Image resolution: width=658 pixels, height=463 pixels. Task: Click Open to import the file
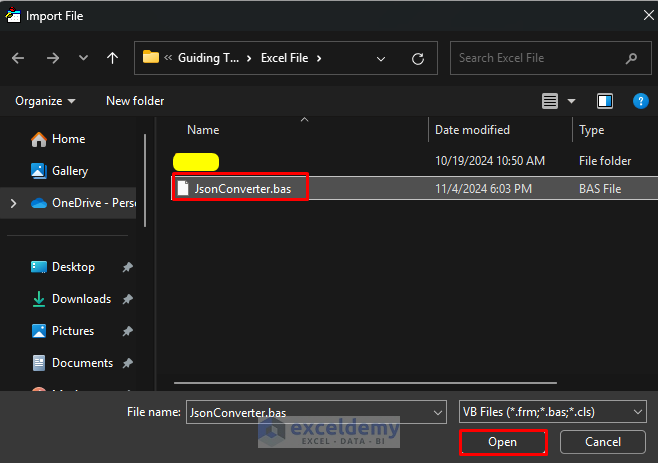(x=503, y=442)
